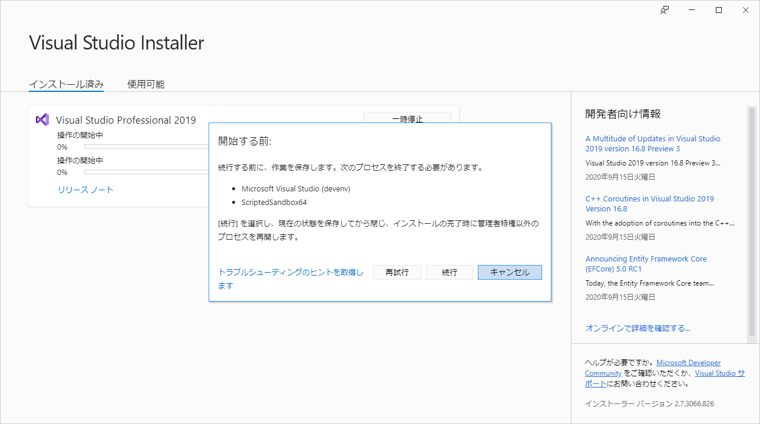Click the Visual Studio Installer title
The height and width of the screenshot is (424, 760).
(x=116, y=43)
